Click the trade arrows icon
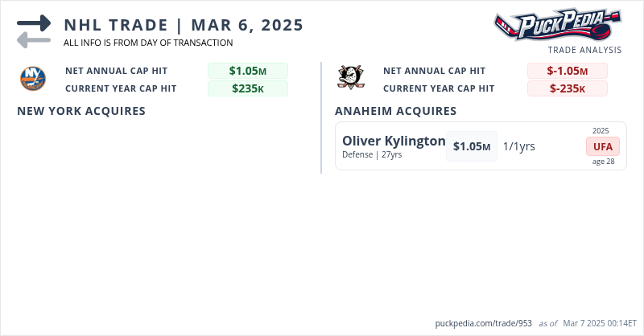The image size is (644, 336). [34, 31]
